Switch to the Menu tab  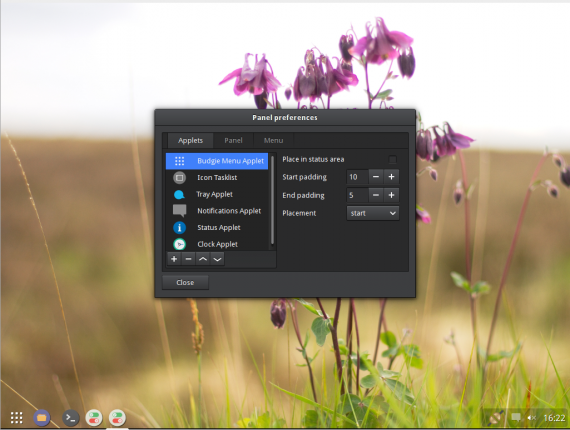273,140
